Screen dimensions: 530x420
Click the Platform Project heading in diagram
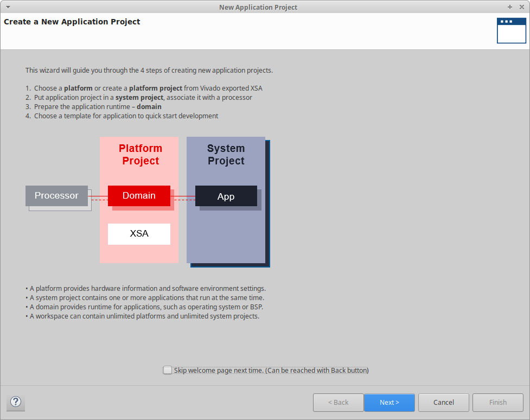(x=141, y=155)
